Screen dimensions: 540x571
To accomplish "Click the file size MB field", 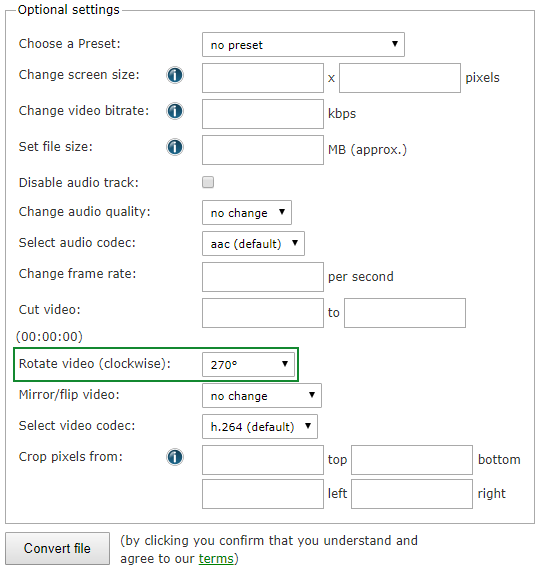I will pos(263,150).
